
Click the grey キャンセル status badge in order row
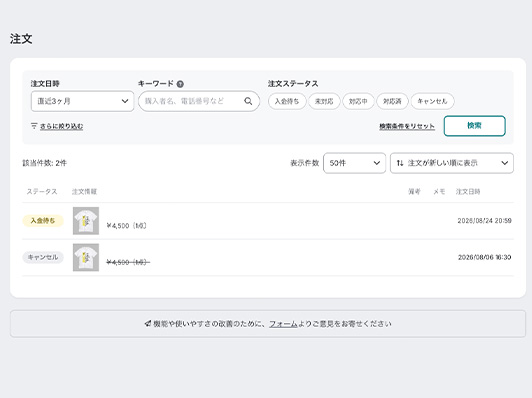[x=43, y=257]
